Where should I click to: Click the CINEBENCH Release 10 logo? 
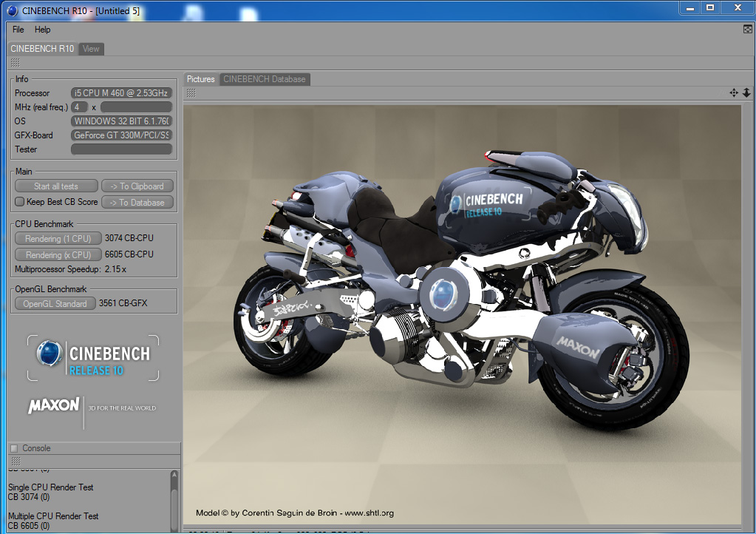pyautogui.click(x=93, y=358)
